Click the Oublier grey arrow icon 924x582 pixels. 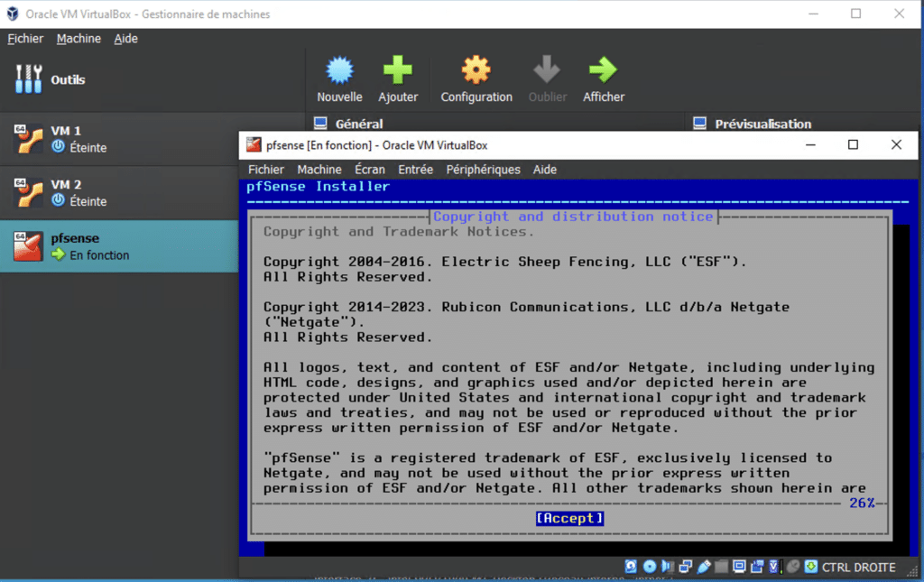pos(547,70)
